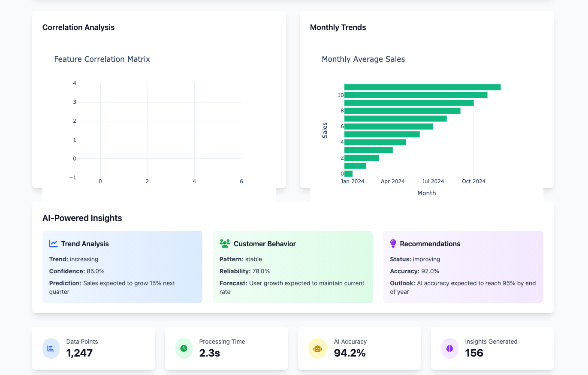Select the Trend Analysis insight card

[122, 266]
